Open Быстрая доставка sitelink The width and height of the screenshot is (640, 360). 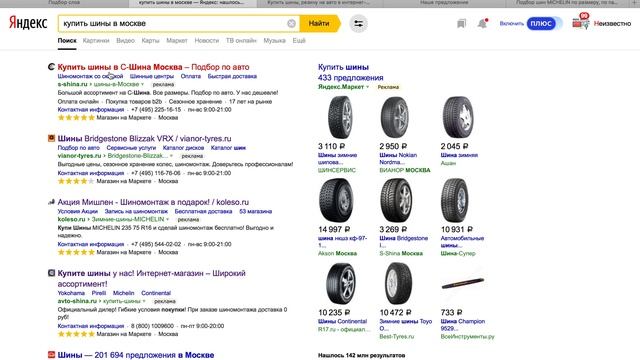pyautogui.click(x=232, y=76)
